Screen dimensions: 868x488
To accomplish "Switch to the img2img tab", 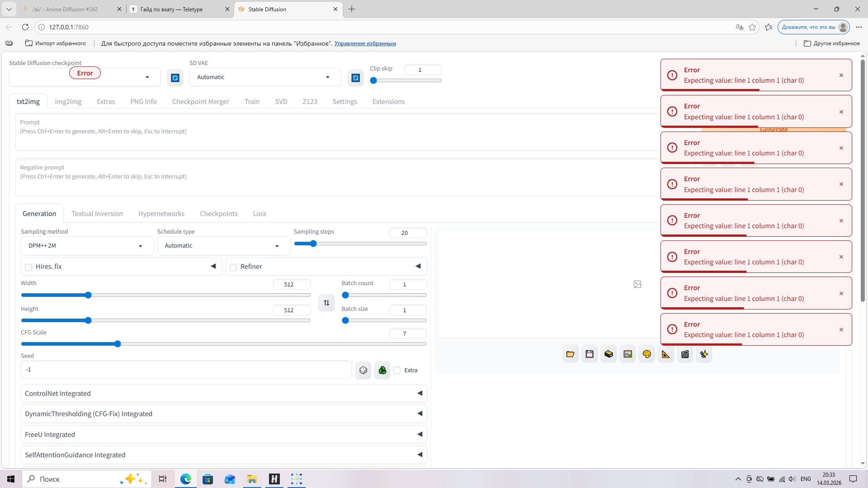I will [x=68, y=102].
